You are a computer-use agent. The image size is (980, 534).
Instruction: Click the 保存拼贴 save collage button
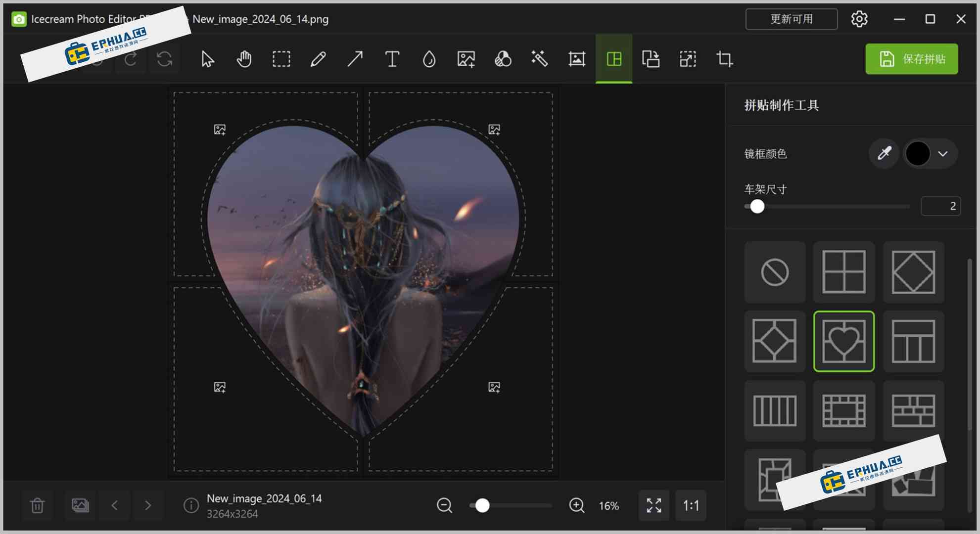tap(912, 59)
